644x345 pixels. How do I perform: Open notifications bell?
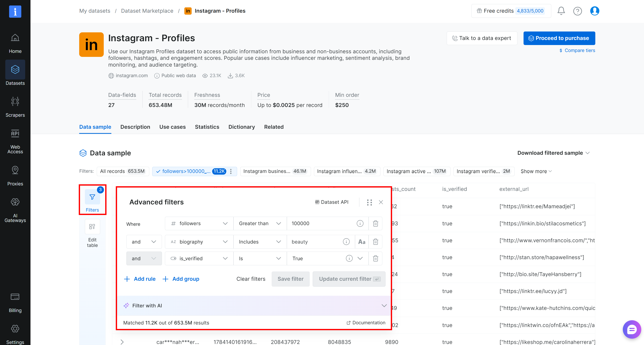561,11
